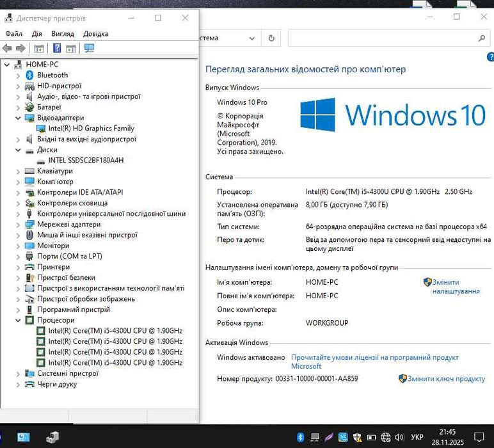Screen dimensions: 494x448
Task: Collapse the Відеоадаптери category
Action: (x=18, y=118)
